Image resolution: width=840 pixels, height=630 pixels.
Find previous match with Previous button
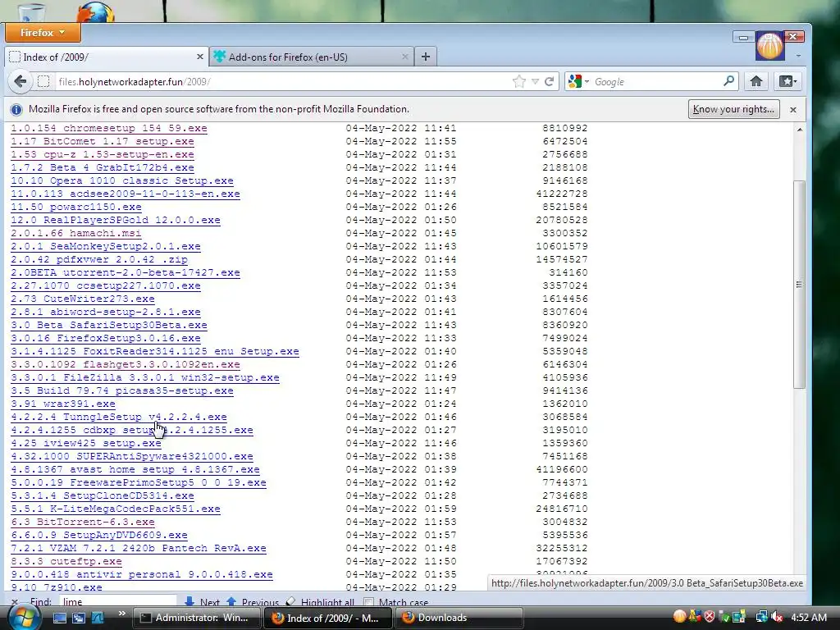[x=253, y=602]
